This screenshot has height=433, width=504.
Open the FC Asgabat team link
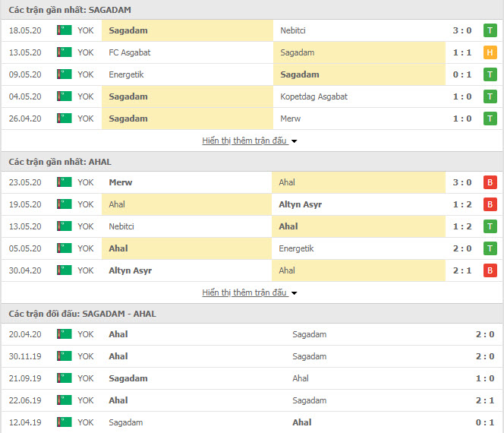coord(130,52)
